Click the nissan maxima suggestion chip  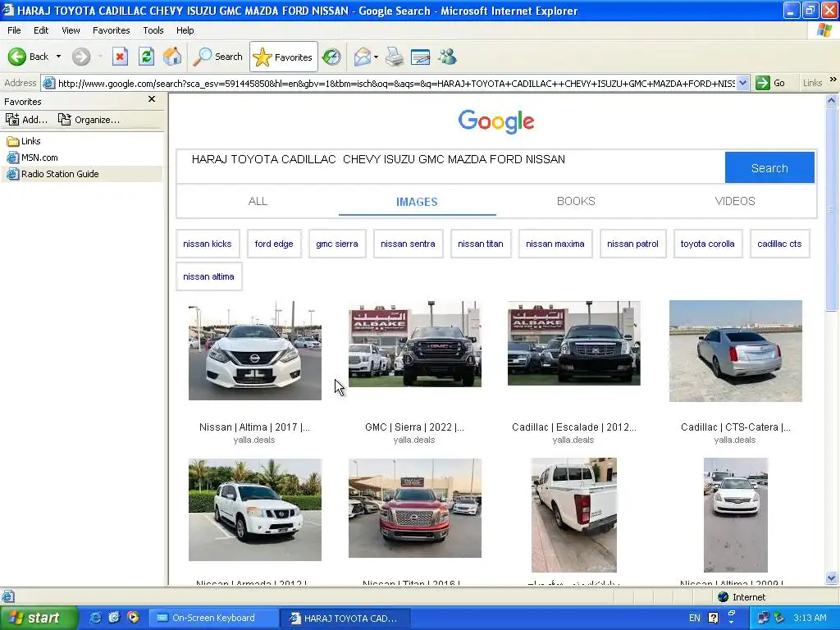555,244
